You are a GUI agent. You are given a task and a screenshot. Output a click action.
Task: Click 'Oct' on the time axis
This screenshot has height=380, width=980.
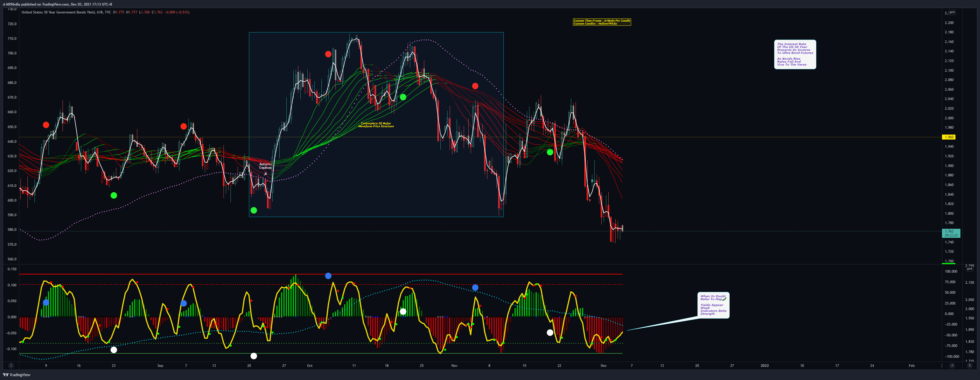310,366
